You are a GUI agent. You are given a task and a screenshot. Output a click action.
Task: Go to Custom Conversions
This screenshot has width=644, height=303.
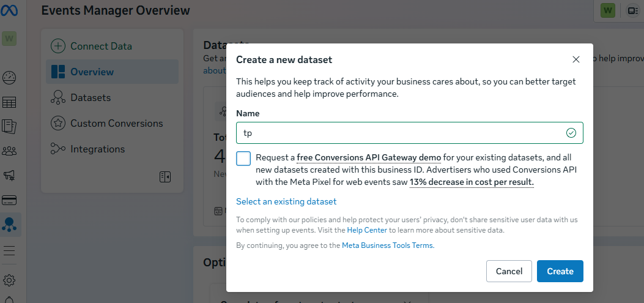click(116, 123)
